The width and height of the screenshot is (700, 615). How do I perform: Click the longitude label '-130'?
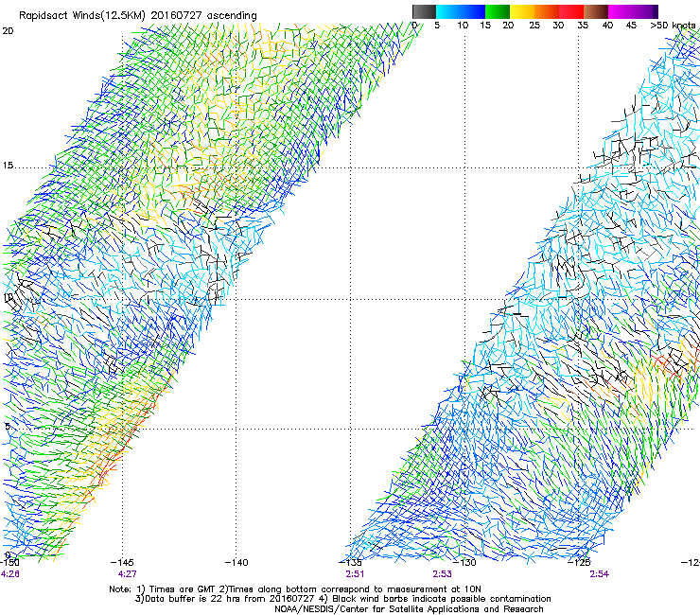[464, 563]
